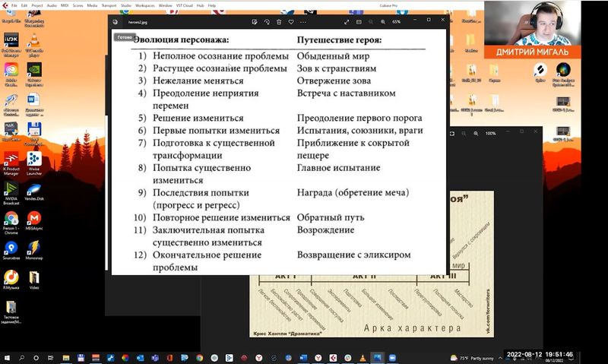Click the Готово button over the image

point(125,37)
